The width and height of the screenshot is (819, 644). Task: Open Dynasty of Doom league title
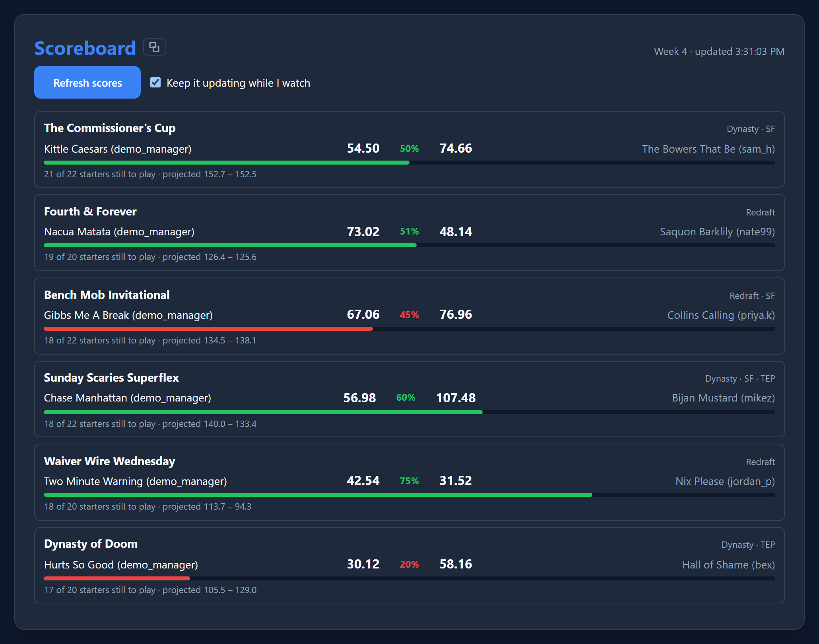point(91,544)
